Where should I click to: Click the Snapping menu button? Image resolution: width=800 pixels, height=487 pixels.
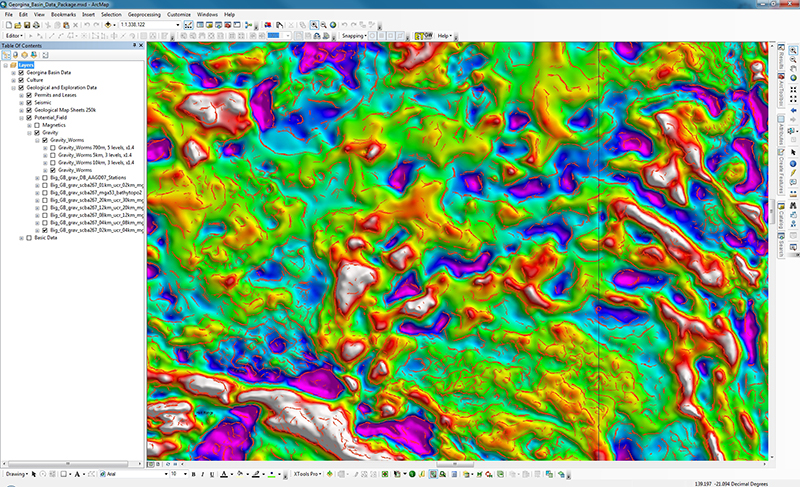pyautogui.click(x=353, y=35)
